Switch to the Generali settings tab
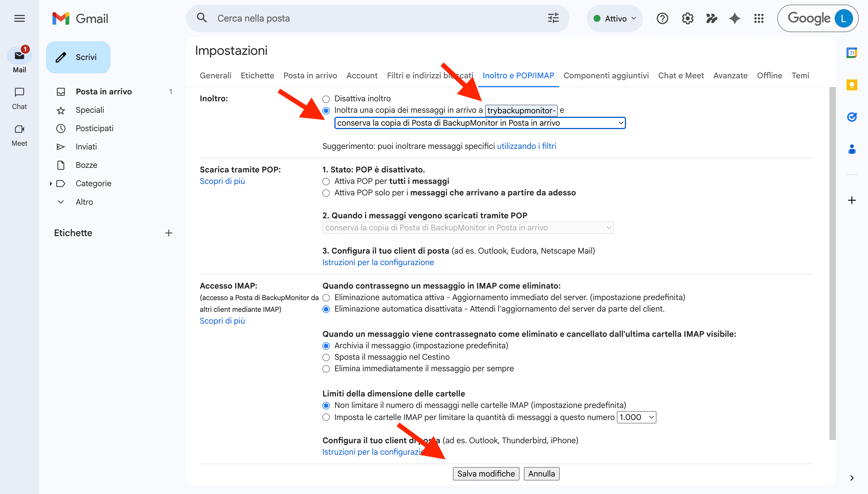Image resolution: width=868 pixels, height=494 pixels. coord(215,75)
